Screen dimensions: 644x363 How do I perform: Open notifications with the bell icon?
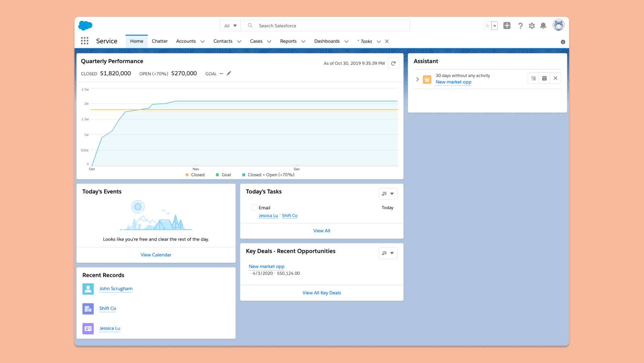pyautogui.click(x=543, y=25)
